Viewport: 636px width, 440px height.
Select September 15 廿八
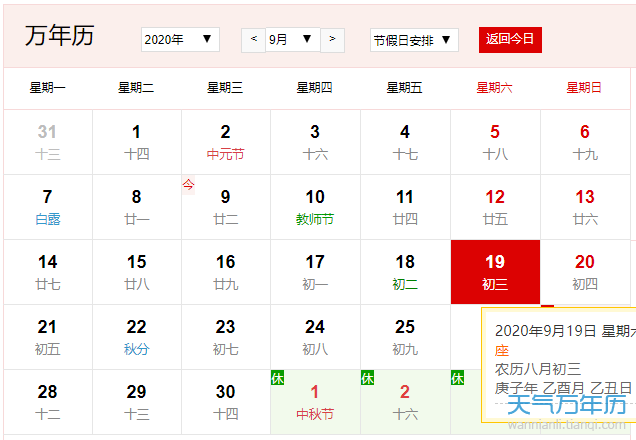[x=137, y=272]
